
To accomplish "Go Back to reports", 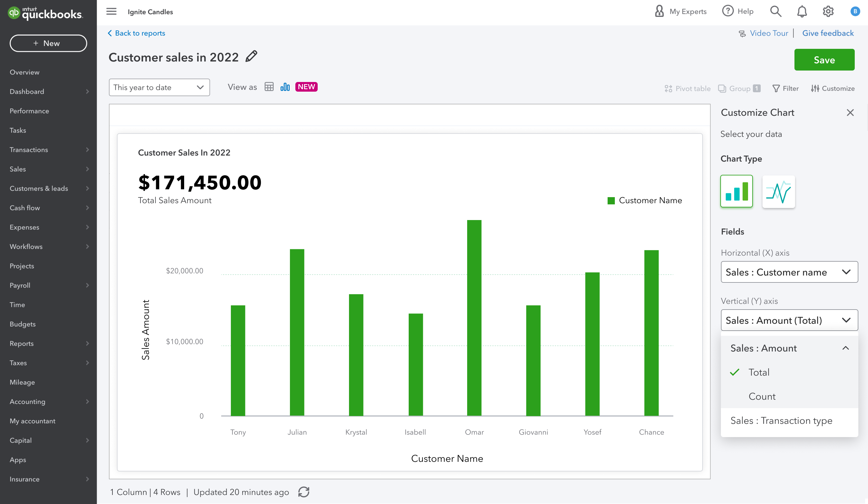I will coord(137,33).
